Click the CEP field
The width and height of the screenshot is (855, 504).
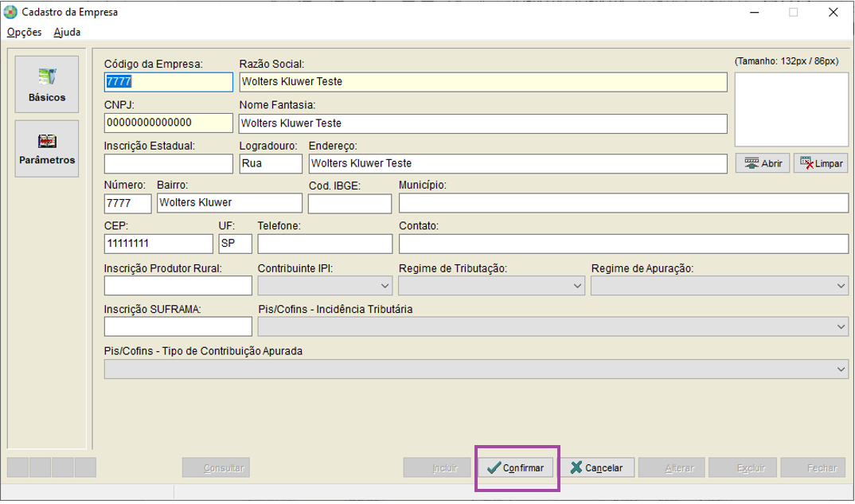click(158, 244)
